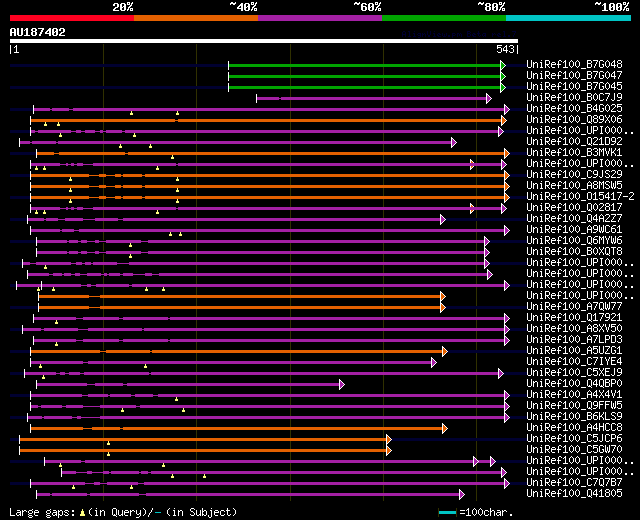Screen dimensions: 640x520
Task: Select the UniRef100_A4X4V1 label
Action: point(574,394)
